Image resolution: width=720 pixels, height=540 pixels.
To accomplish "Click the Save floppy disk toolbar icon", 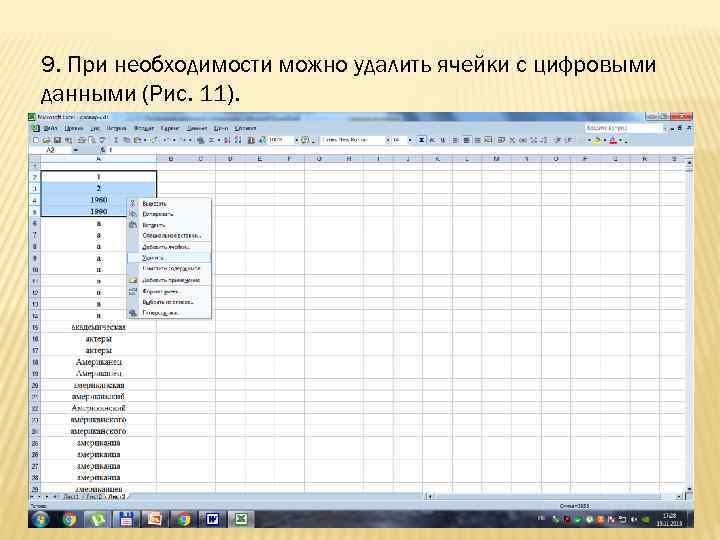I will coord(57,140).
